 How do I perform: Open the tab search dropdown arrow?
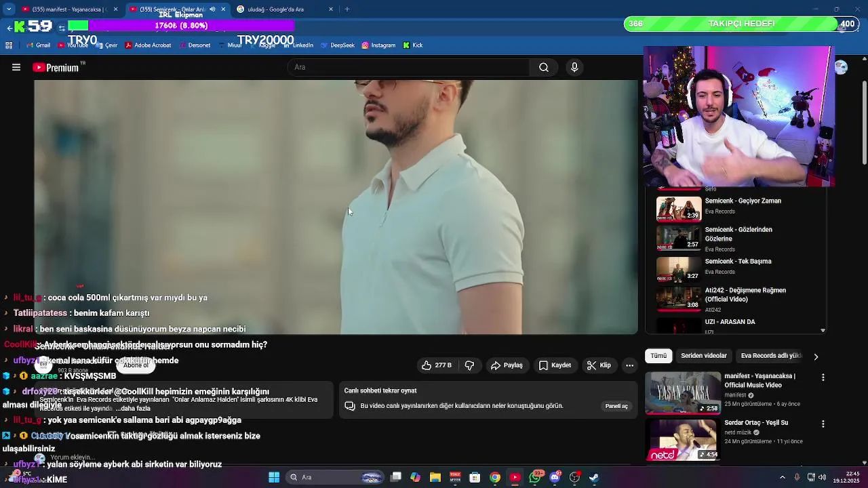point(9,9)
